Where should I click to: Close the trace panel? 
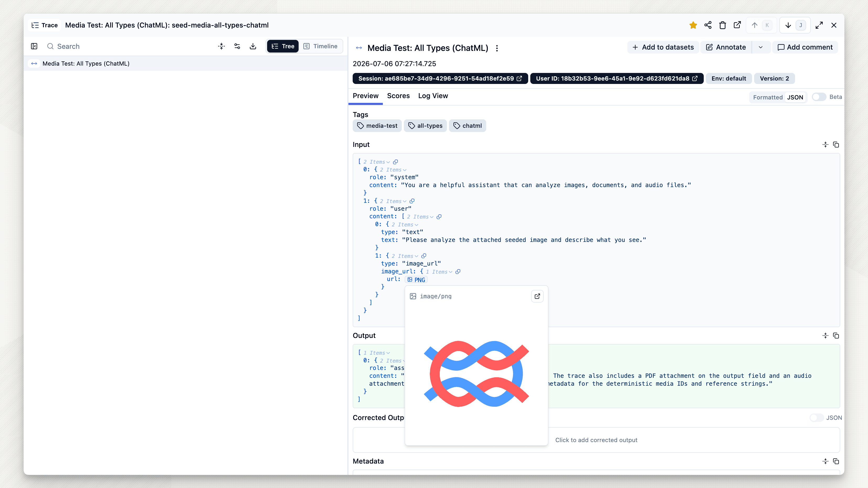(834, 25)
